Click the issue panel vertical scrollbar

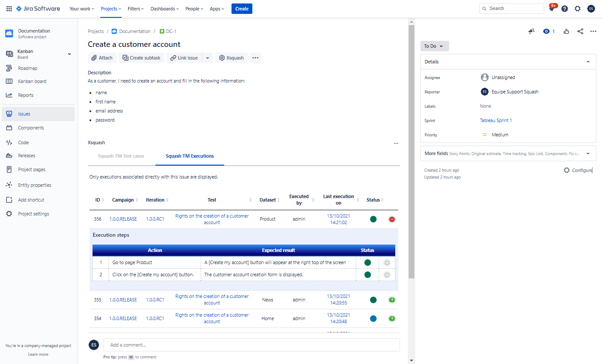point(412,152)
